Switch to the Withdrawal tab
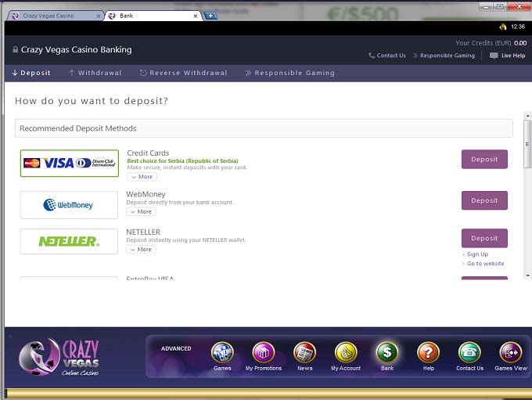 [94, 73]
